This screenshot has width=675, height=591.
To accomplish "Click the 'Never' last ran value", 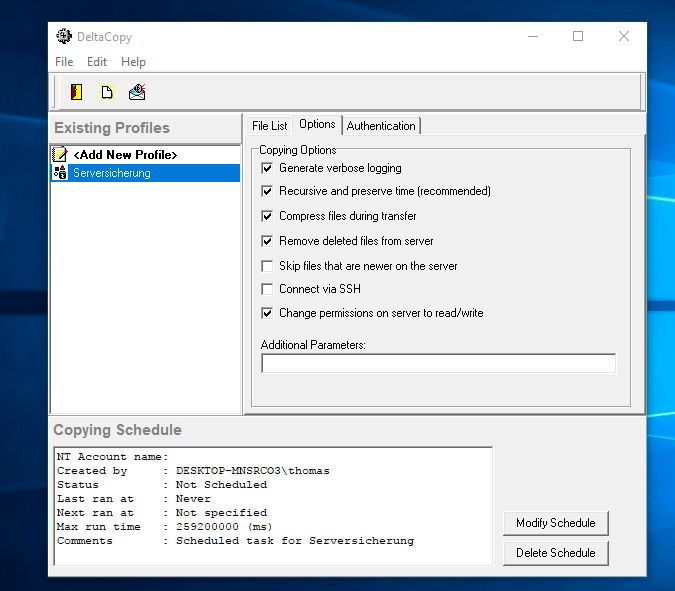I will [x=193, y=498].
